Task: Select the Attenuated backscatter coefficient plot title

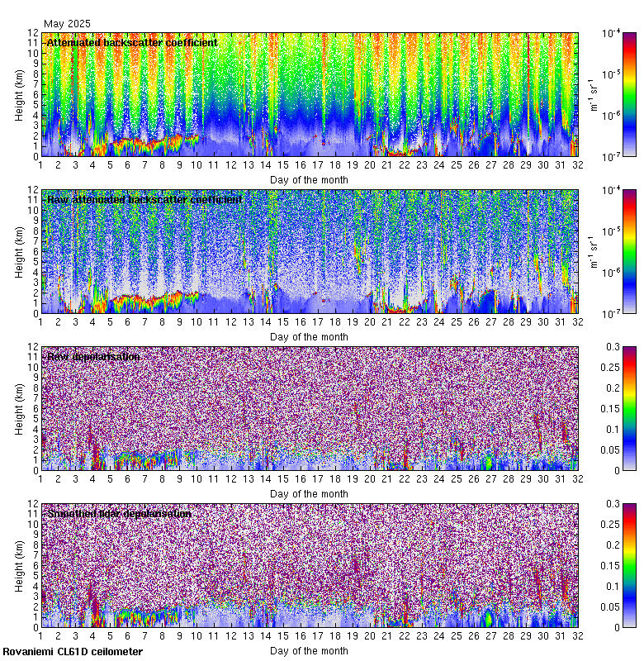Action: (x=132, y=42)
